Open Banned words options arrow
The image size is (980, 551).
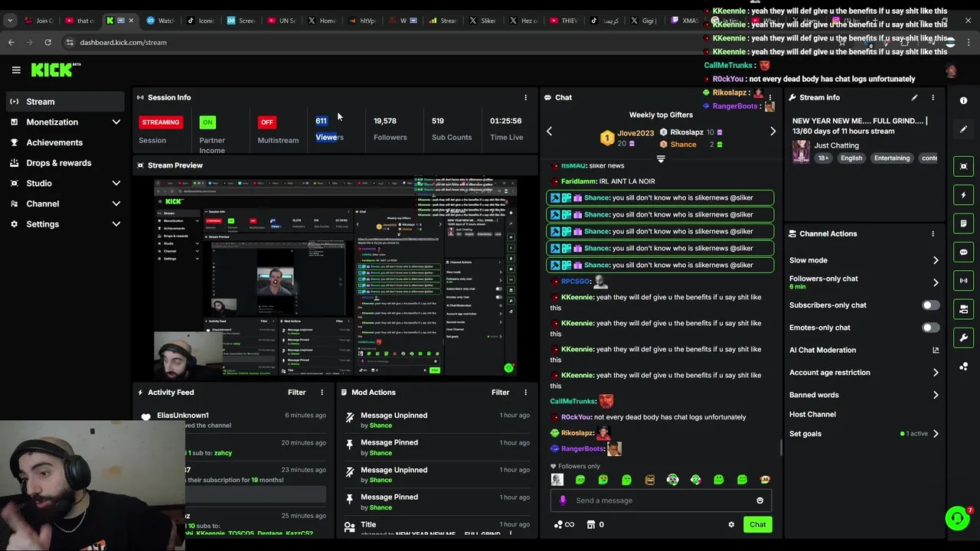pyautogui.click(x=936, y=395)
